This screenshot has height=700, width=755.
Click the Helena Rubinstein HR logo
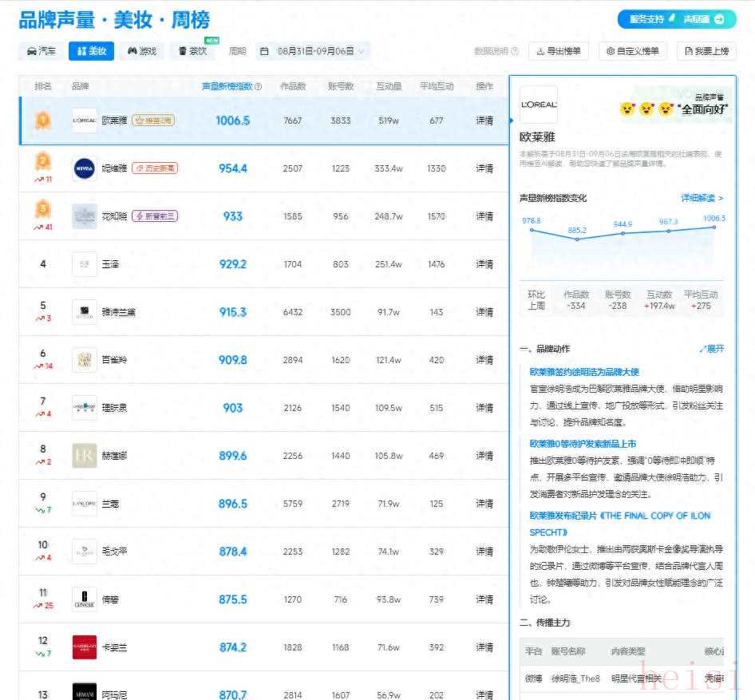click(x=84, y=456)
